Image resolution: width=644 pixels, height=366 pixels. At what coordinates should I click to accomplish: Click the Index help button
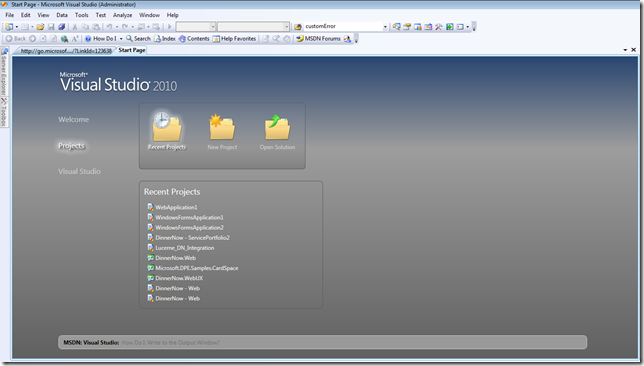click(x=165, y=39)
